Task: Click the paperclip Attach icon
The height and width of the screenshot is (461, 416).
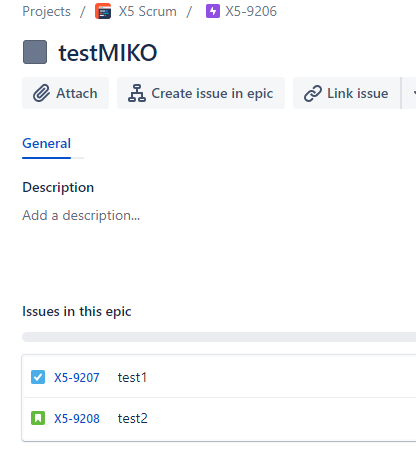Action: (41, 93)
